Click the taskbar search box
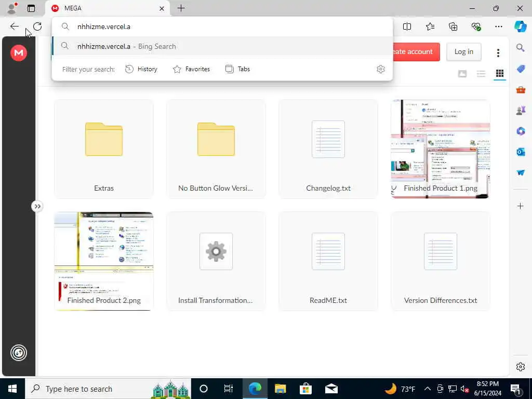This screenshot has width=532, height=399. tap(108, 389)
